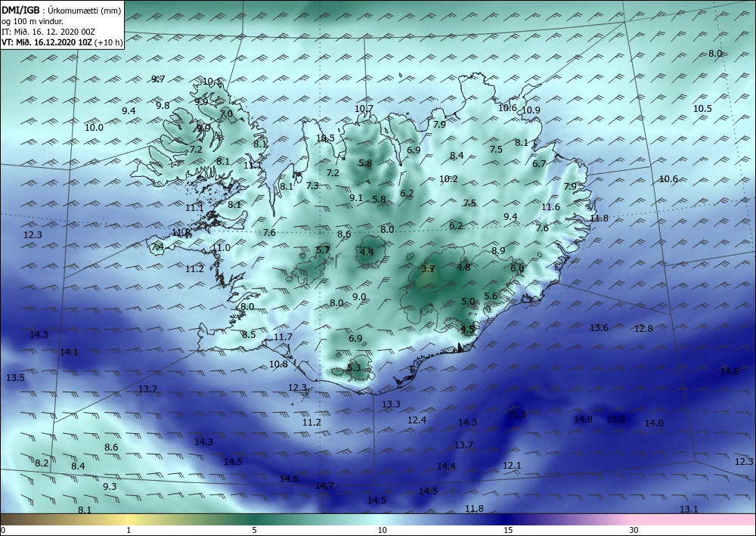756x536 pixels.
Task: Click the 13.1 value on the map
Action: [x=689, y=510]
